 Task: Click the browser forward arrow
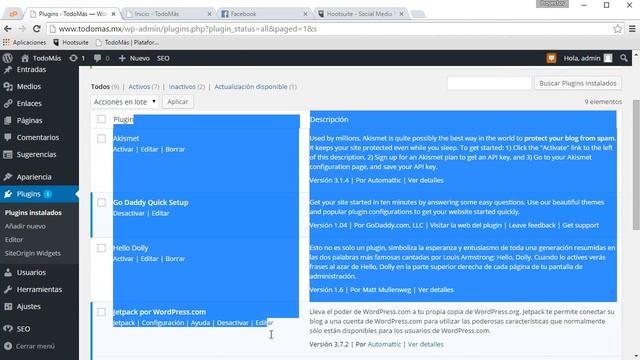click(22, 29)
